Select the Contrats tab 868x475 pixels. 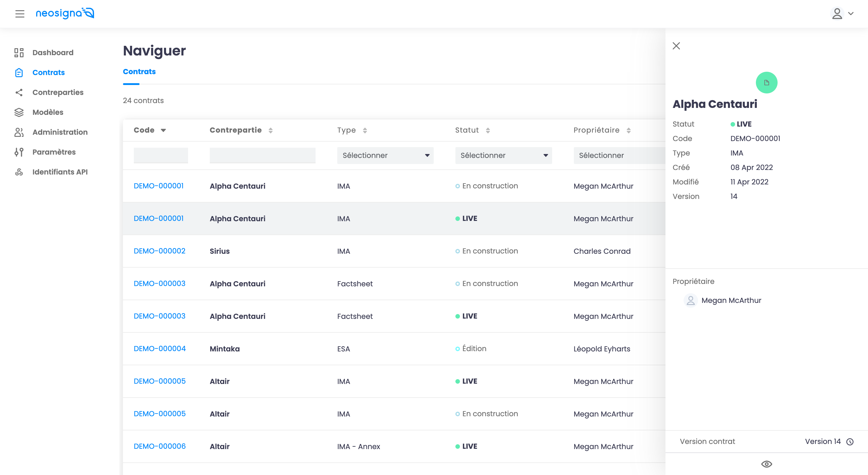click(x=139, y=72)
